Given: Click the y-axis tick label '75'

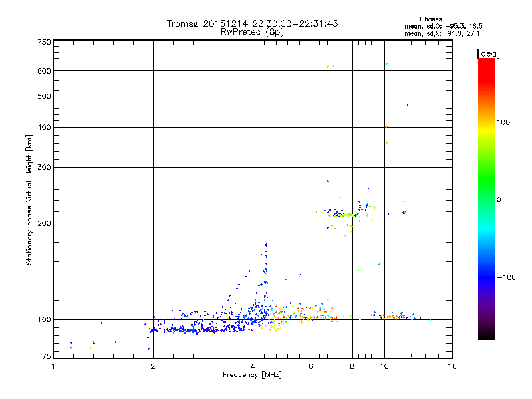Looking at the screenshot, I should (47, 356).
